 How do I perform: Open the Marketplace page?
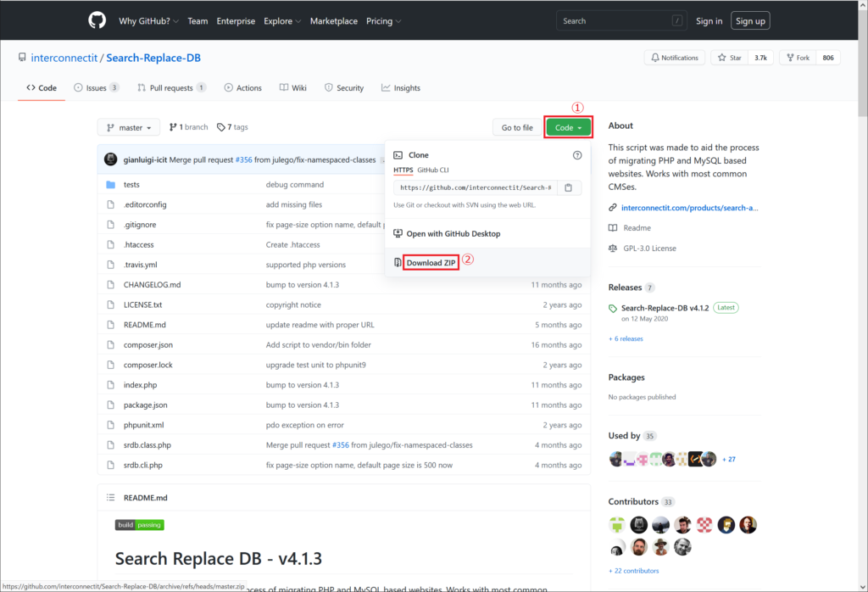pyautogui.click(x=334, y=21)
